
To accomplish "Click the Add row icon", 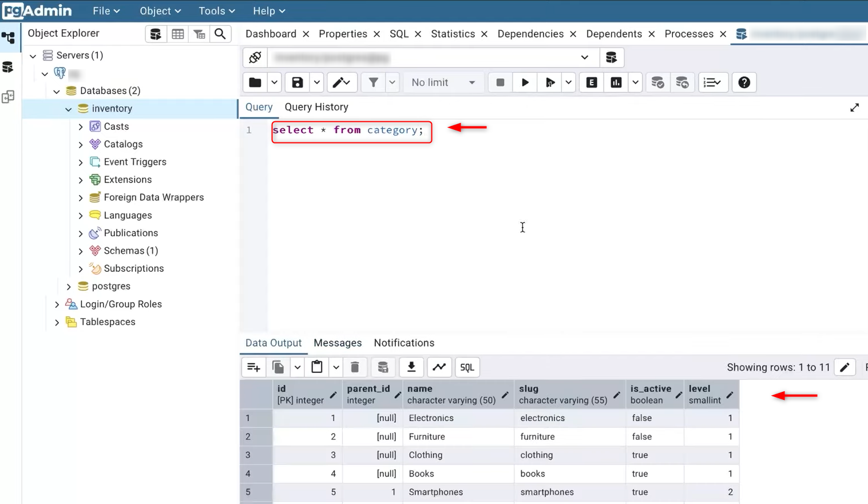I will (x=253, y=367).
